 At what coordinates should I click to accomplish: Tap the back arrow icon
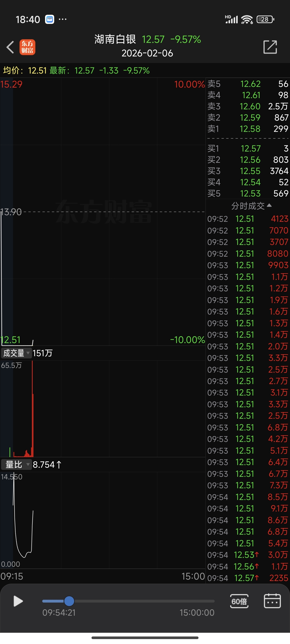click(x=10, y=47)
